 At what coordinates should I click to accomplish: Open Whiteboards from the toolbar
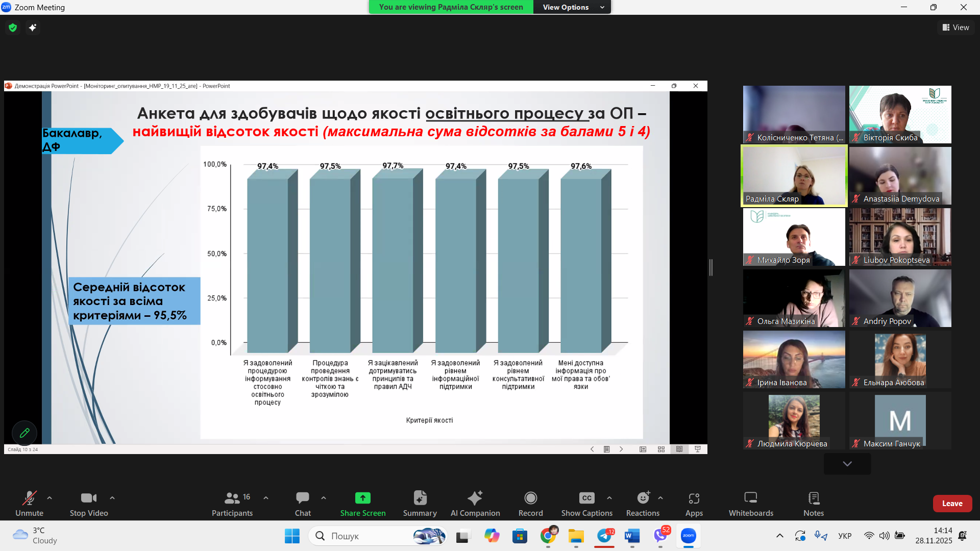coord(750,498)
